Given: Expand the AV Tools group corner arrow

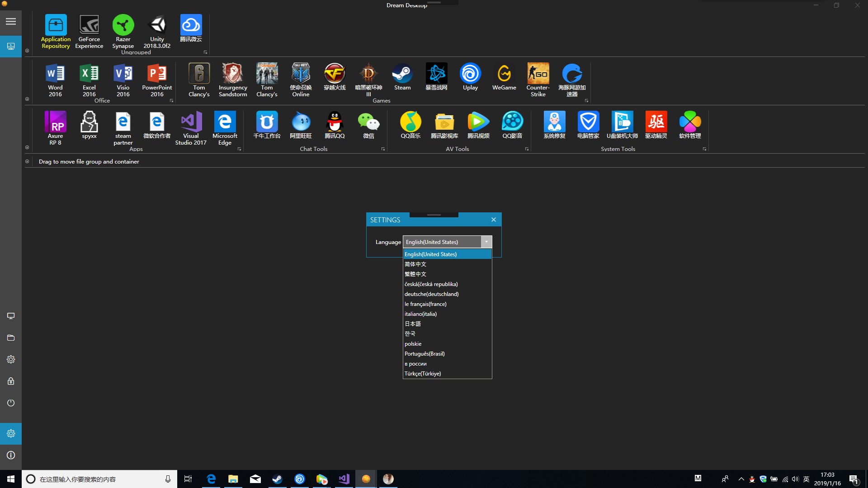Looking at the screenshot, I should coord(527,149).
